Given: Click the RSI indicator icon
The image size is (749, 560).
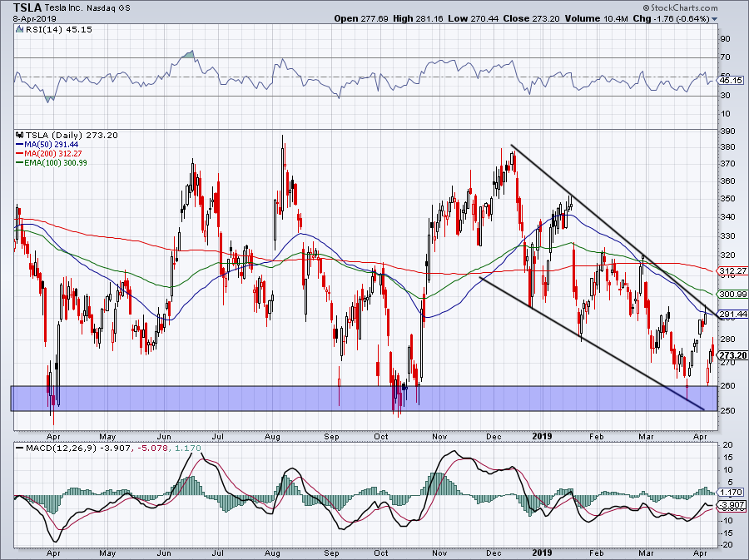Looking at the screenshot, I should point(19,29).
